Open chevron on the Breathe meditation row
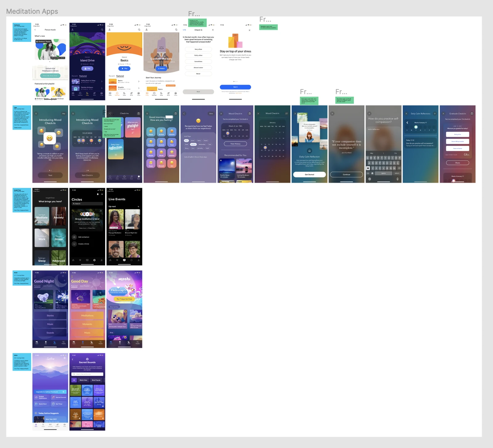Screen dimensions: 493x448 coord(139,88)
